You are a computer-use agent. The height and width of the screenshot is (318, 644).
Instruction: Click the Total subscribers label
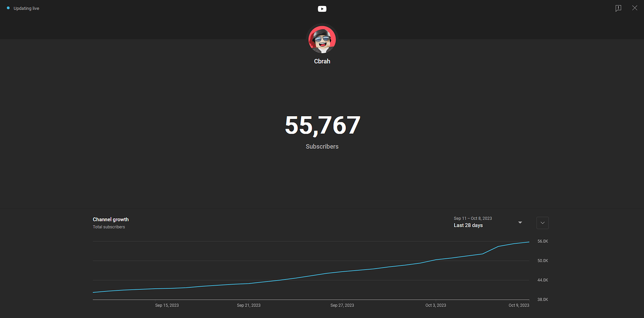pos(108,227)
